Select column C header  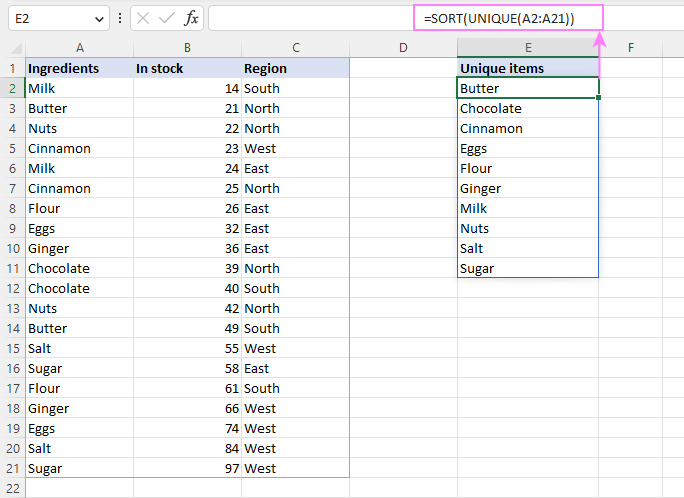296,48
